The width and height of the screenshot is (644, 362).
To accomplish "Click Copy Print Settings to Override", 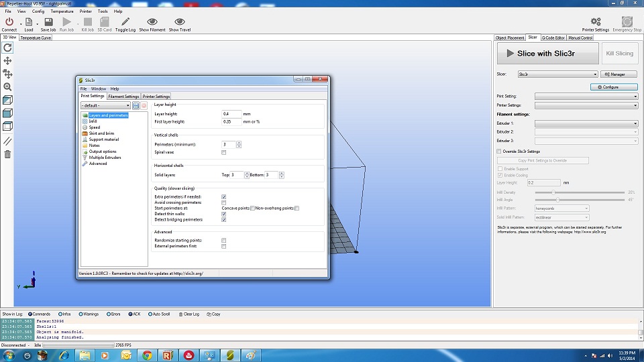I will click(x=543, y=160).
